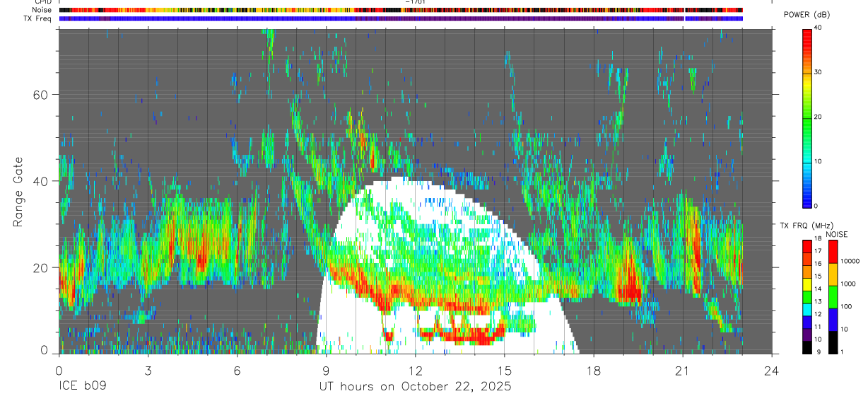Click the 18 label on TX FRQ legend

click(x=818, y=238)
